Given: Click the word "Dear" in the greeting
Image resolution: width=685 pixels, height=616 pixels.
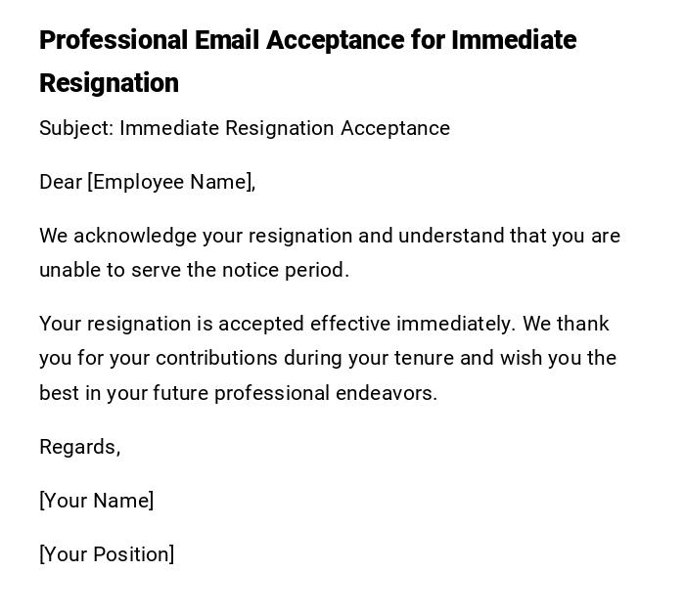Looking at the screenshot, I should (x=61, y=182).
